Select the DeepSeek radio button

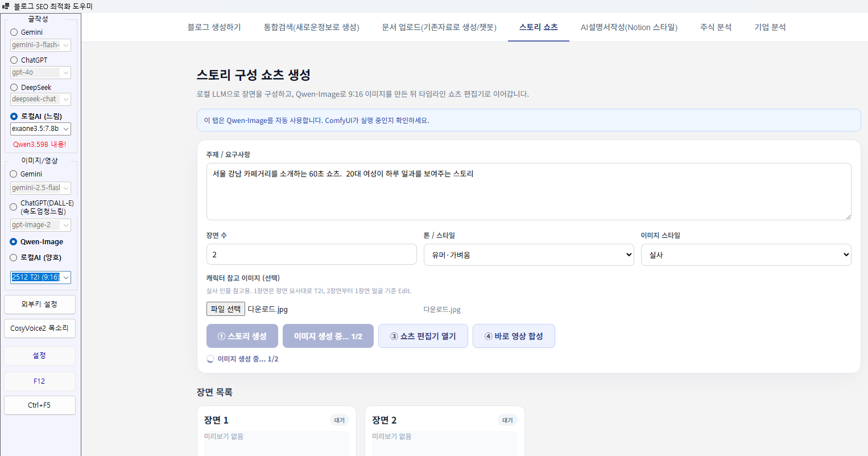(14, 88)
